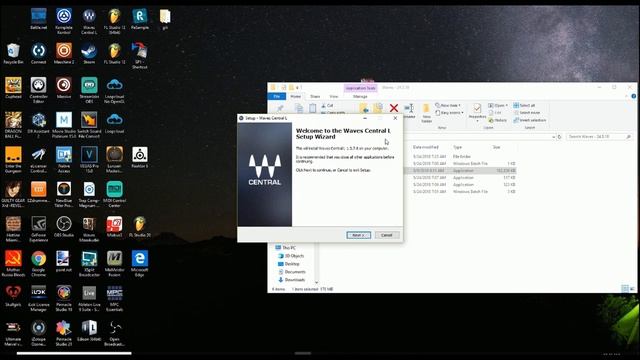Sort files by Date modified column
Viewport: 640px width, 360px height.
click(x=426, y=147)
